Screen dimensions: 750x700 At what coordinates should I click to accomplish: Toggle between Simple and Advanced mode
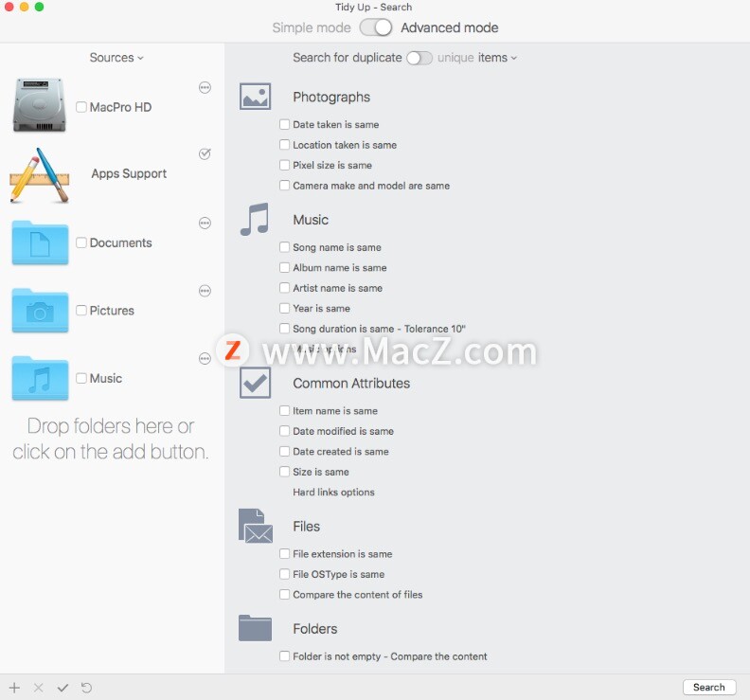pyautogui.click(x=376, y=27)
